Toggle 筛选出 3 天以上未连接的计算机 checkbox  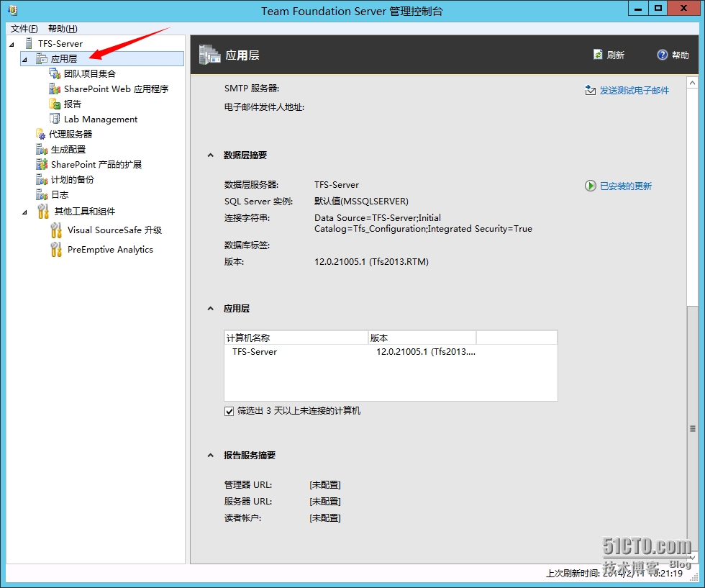tap(229, 411)
